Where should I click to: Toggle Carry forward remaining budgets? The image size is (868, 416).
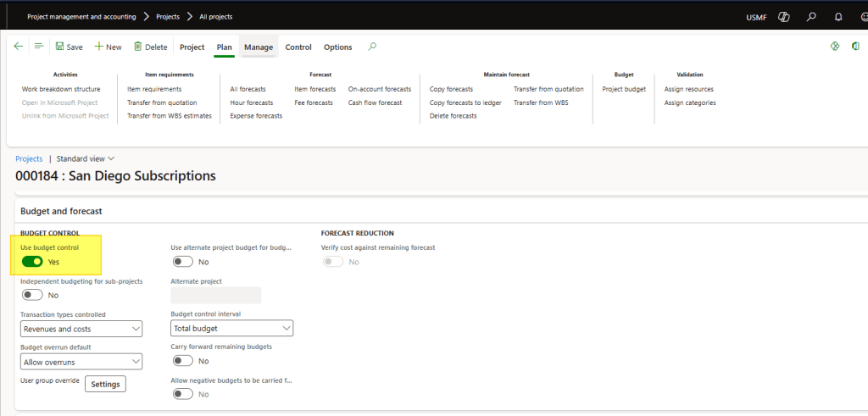click(182, 361)
